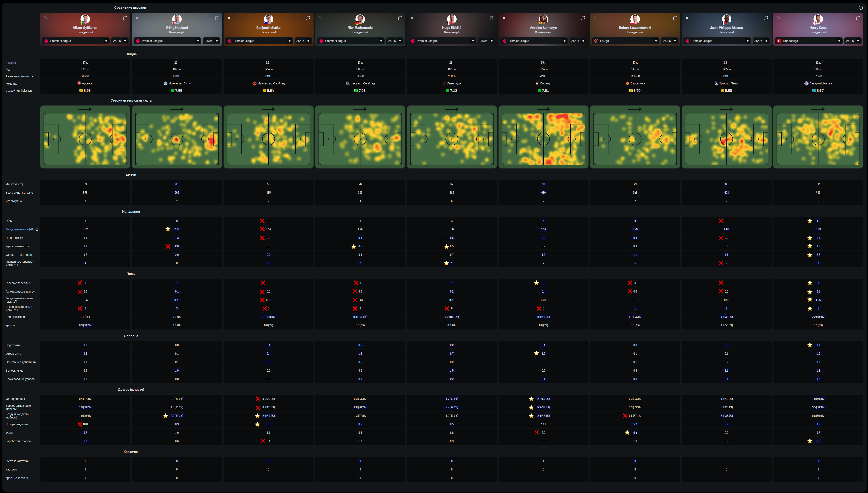Remove Robert Lewandowski with X icon
The image size is (868, 493).
click(x=596, y=18)
